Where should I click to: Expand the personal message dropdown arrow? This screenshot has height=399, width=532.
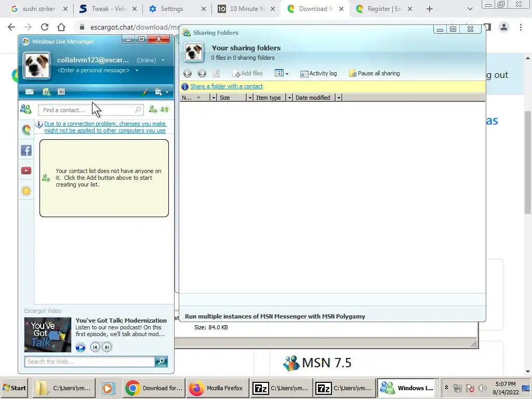click(x=137, y=70)
